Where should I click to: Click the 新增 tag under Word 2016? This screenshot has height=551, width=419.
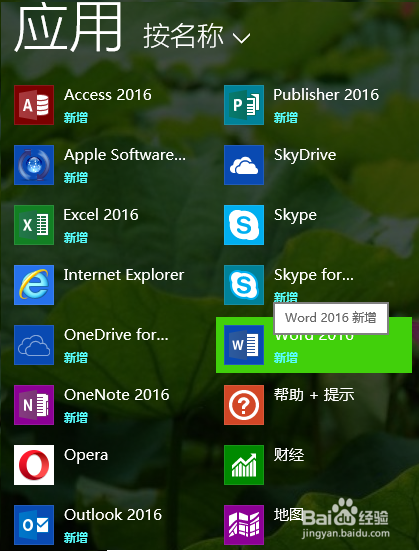[286, 358]
